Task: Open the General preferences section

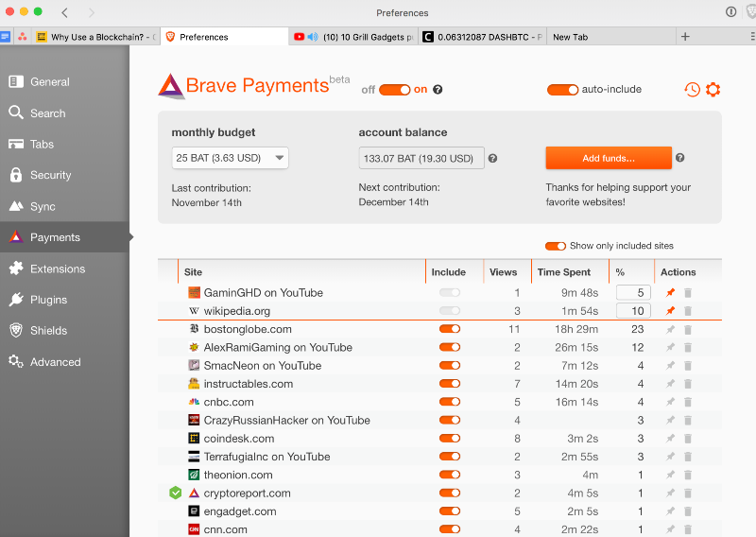Action: (x=64, y=82)
